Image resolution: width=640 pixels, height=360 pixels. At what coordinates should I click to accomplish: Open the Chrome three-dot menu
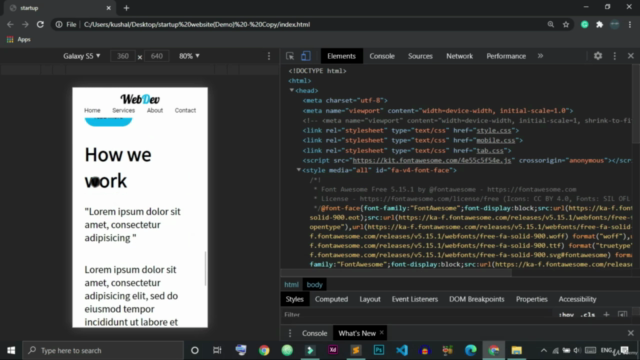630,24
